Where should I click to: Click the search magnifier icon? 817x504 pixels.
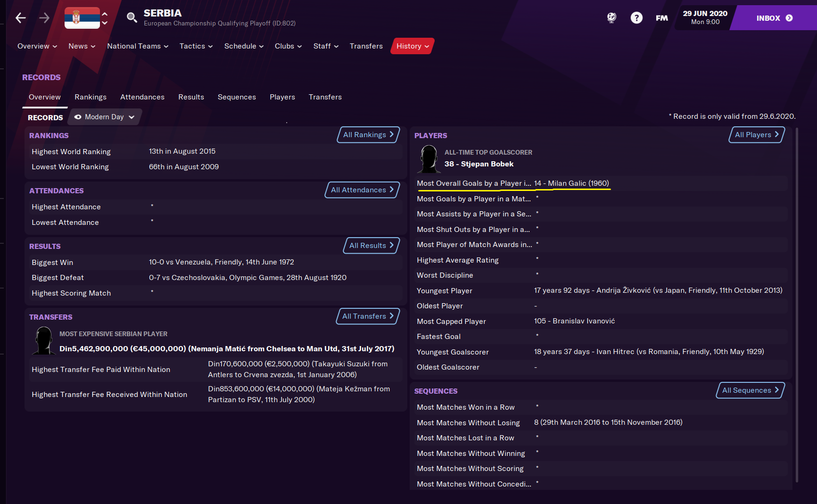[132, 18]
